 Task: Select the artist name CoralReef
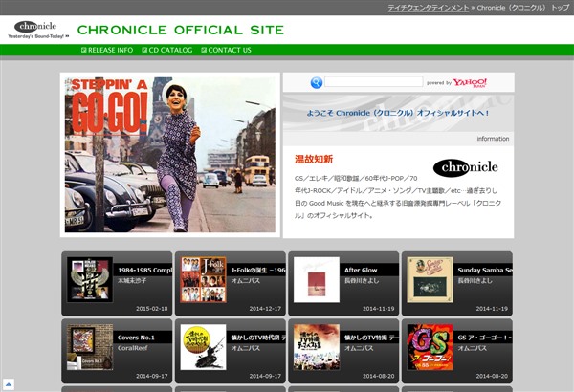(x=133, y=348)
